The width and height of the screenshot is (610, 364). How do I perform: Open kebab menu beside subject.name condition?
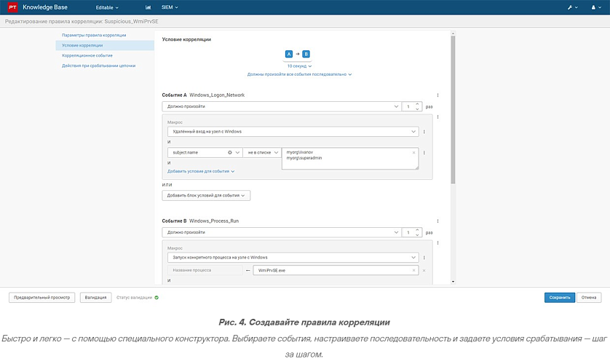point(424,153)
